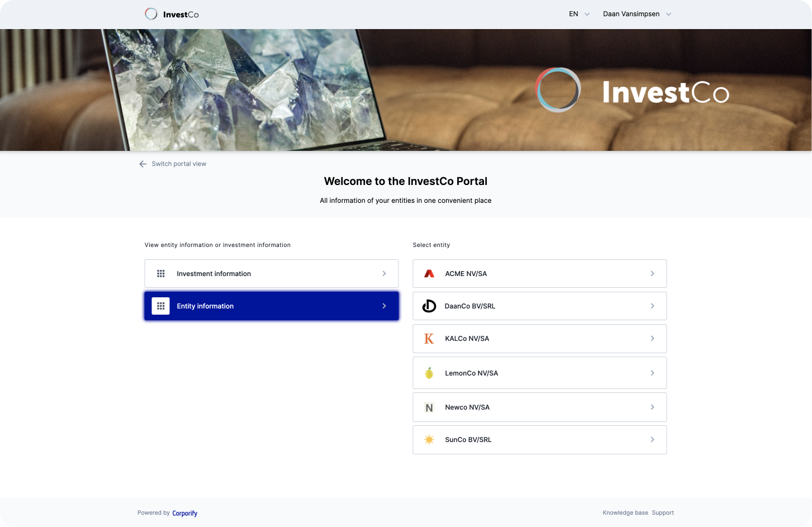
Task: Open the Support link in footer
Action: 663,512
